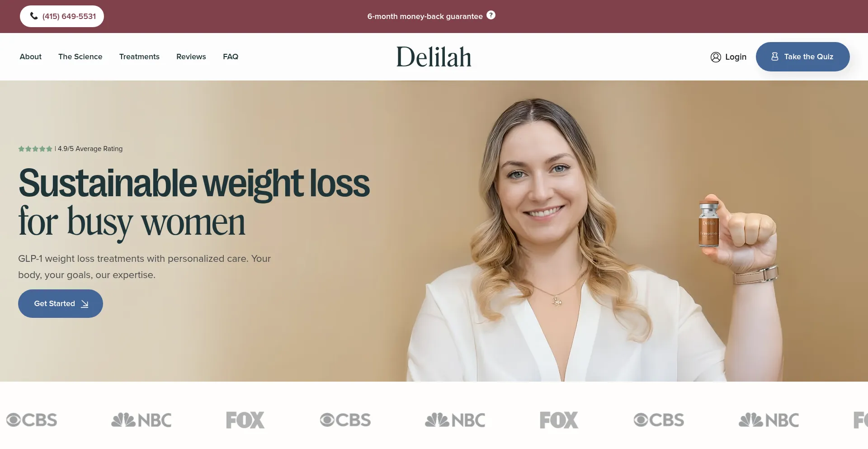The image size is (868, 449).
Task: Click the 6-month money-back guarantee text
Action: pos(425,16)
